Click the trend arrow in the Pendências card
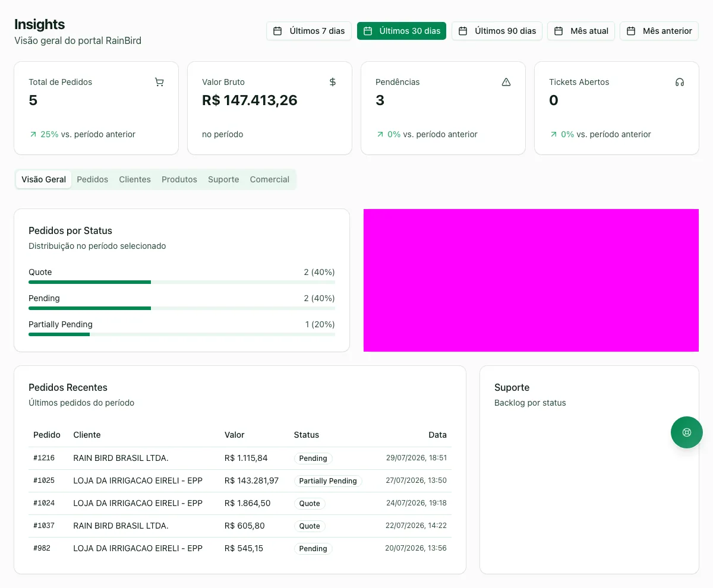This screenshot has height=588, width=713. (x=380, y=134)
